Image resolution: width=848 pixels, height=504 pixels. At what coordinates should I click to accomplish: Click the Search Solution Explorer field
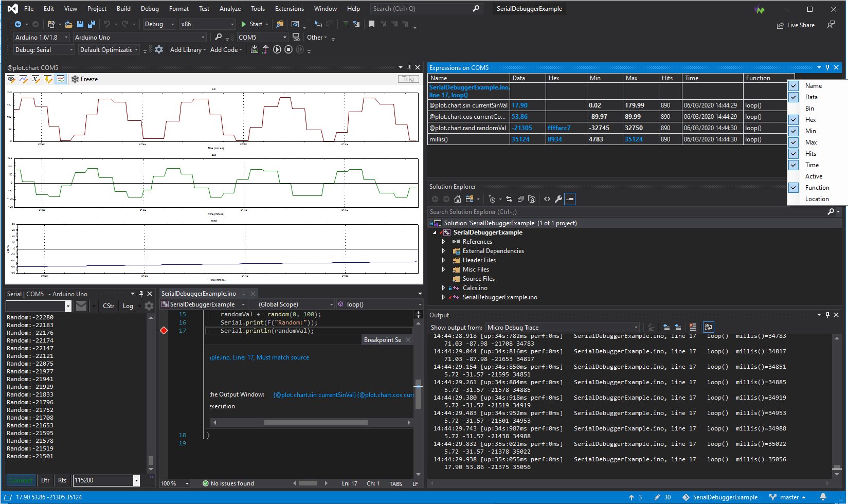click(627, 212)
